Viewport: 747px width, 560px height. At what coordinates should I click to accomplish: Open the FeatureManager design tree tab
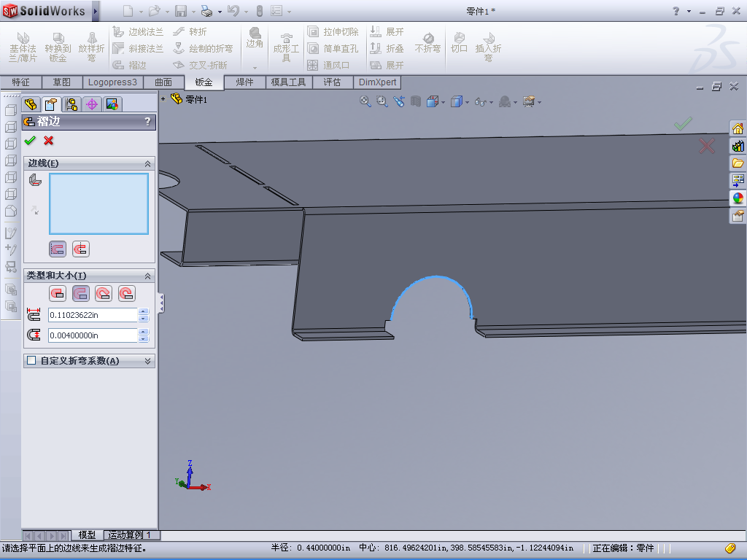click(x=31, y=104)
